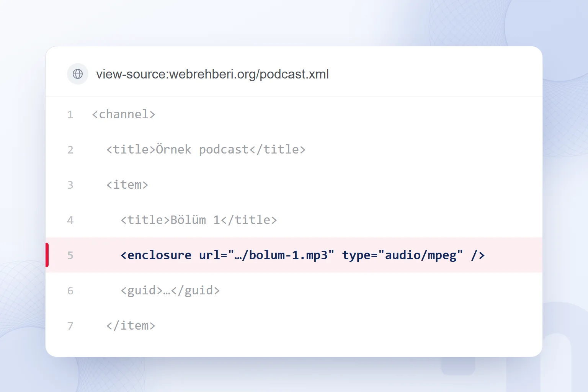The width and height of the screenshot is (588, 392).
Task: Click line number 7 in the gutter
Action: [x=70, y=326]
